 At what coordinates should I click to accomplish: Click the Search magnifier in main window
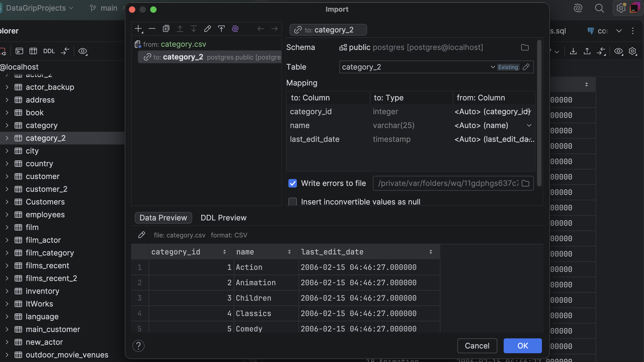point(599,8)
